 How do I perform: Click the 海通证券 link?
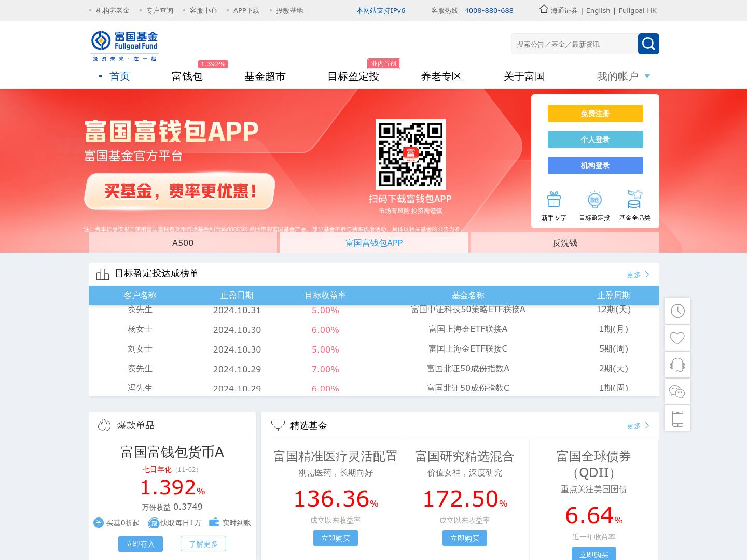pos(564,10)
